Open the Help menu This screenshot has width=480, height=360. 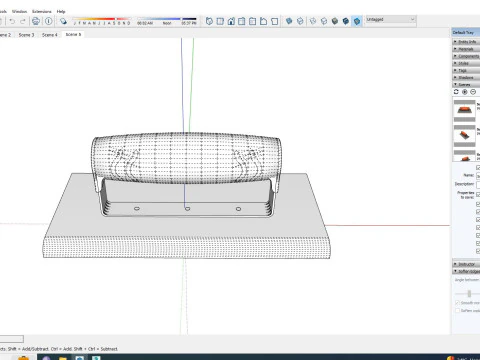click(61, 11)
